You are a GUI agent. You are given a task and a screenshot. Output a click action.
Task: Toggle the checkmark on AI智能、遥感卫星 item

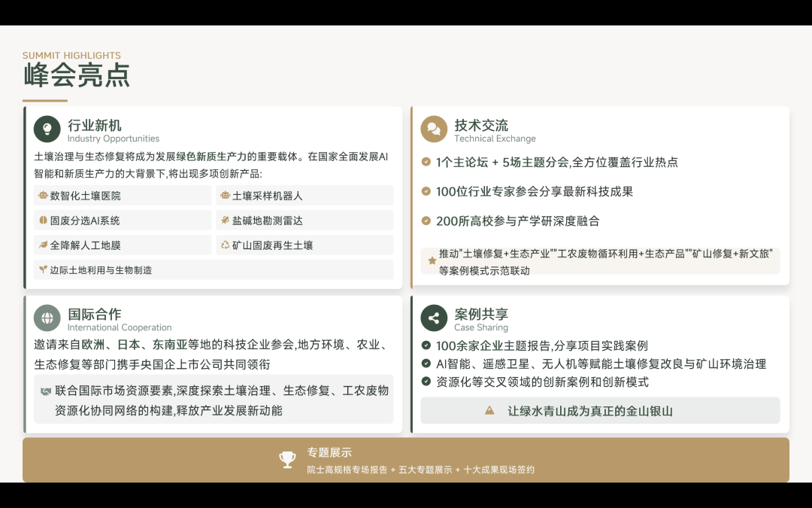coord(426,364)
